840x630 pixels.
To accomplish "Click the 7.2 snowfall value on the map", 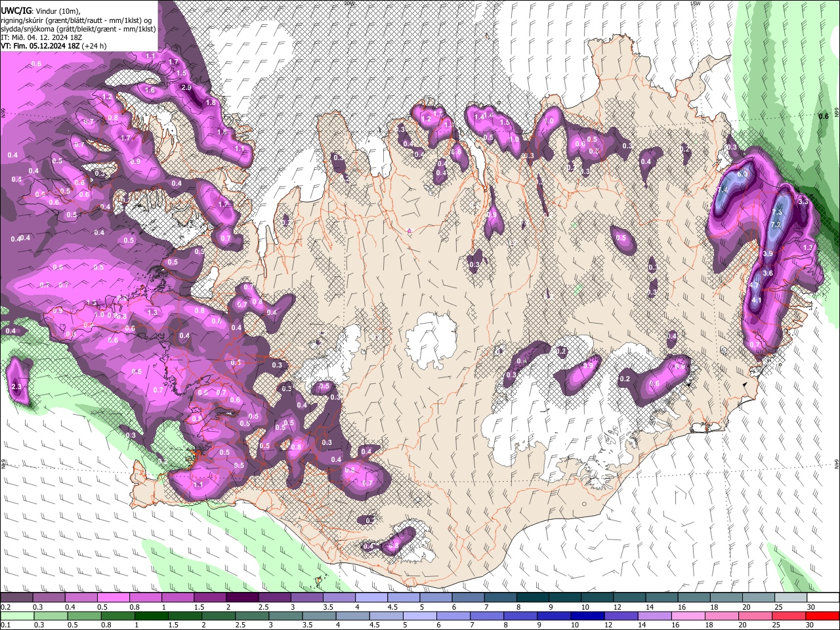I will 775,224.
